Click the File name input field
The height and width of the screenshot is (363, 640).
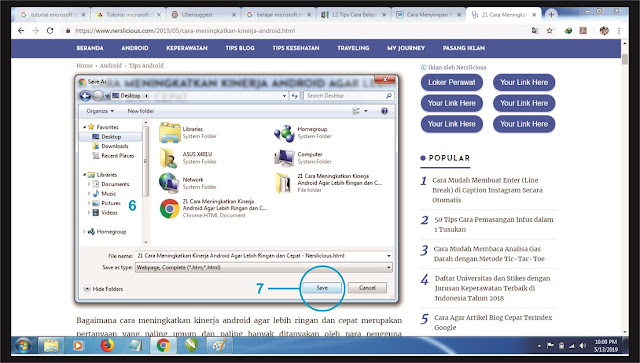click(x=260, y=256)
